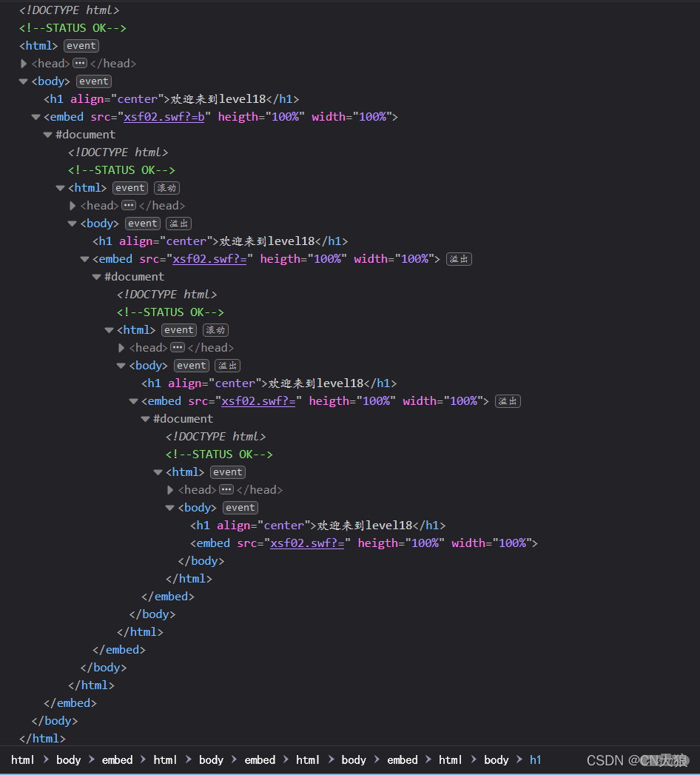This screenshot has height=775, width=700.
Task: Click the ellipsis badge in the outermost head element
Action: (x=80, y=64)
